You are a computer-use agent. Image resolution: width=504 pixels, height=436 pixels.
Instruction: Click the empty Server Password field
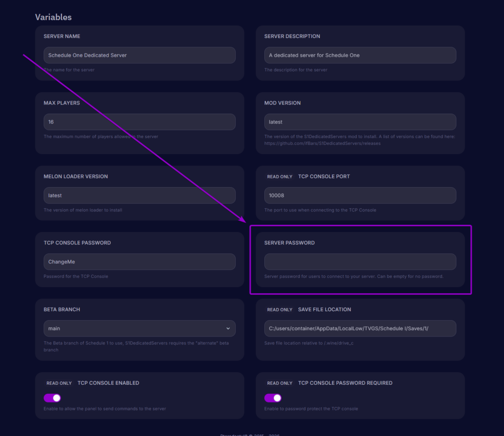[x=360, y=262]
